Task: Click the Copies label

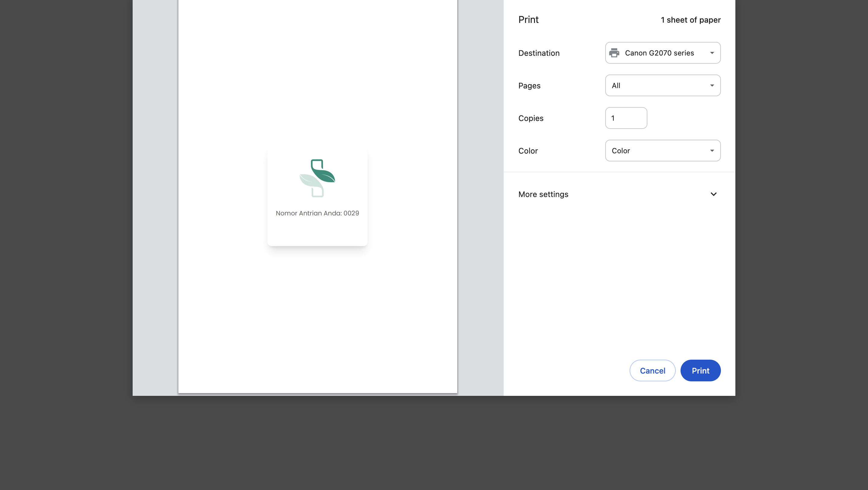Action: click(x=530, y=118)
